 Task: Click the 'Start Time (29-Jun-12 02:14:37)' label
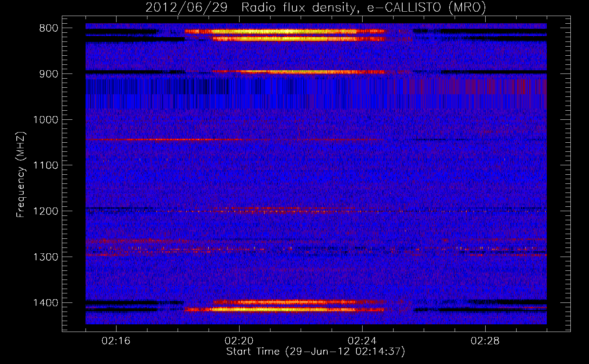tap(316, 352)
